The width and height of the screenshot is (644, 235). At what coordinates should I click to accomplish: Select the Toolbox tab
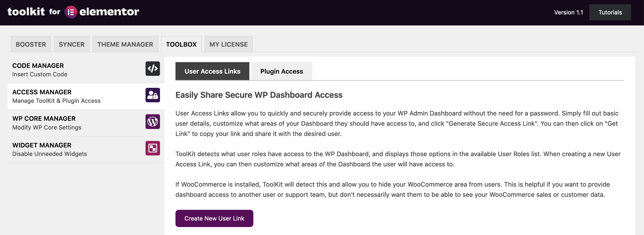tap(181, 44)
